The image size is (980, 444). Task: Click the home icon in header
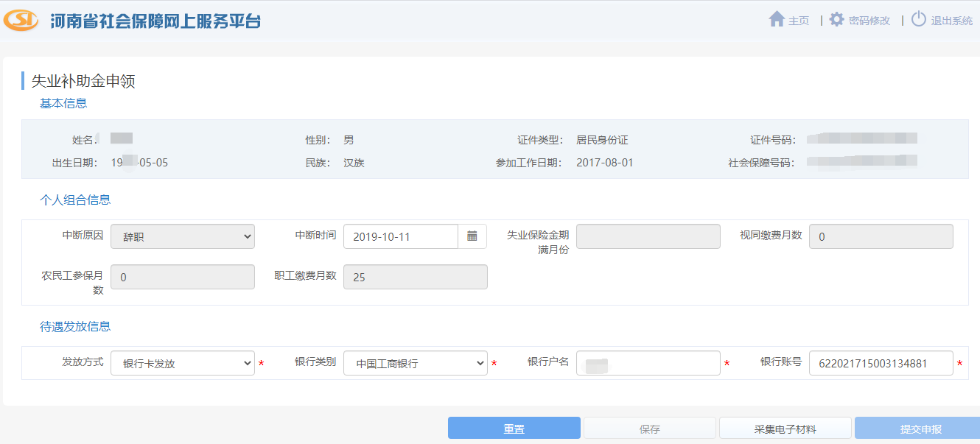coord(776,20)
